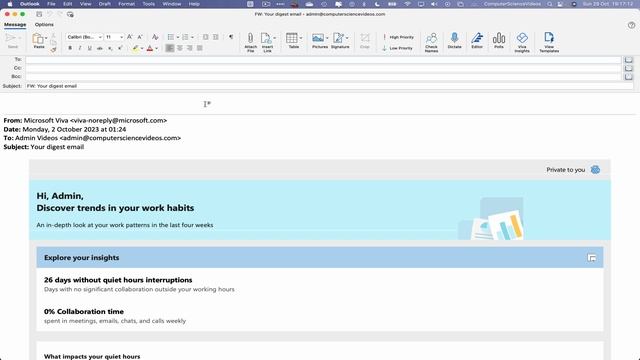Open Spotlight search in the menu bar
640x360 pixels.
[x=550, y=4]
